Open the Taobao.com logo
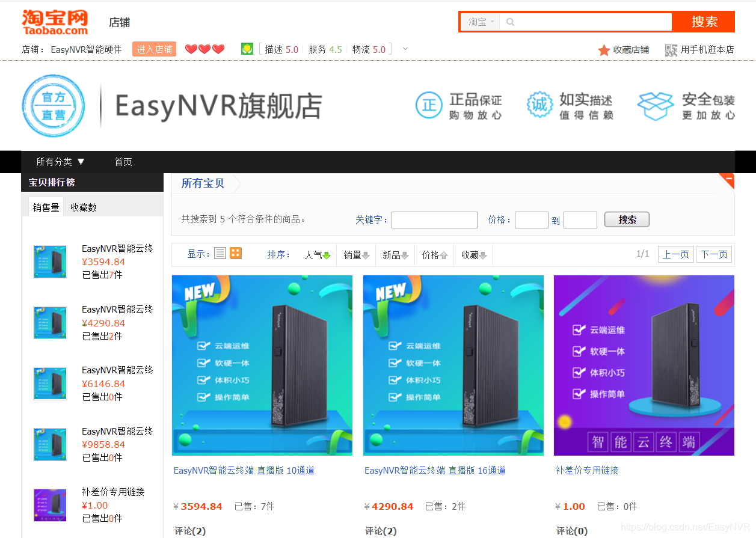This screenshot has height=538, width=756. click(x=55, y=22)
